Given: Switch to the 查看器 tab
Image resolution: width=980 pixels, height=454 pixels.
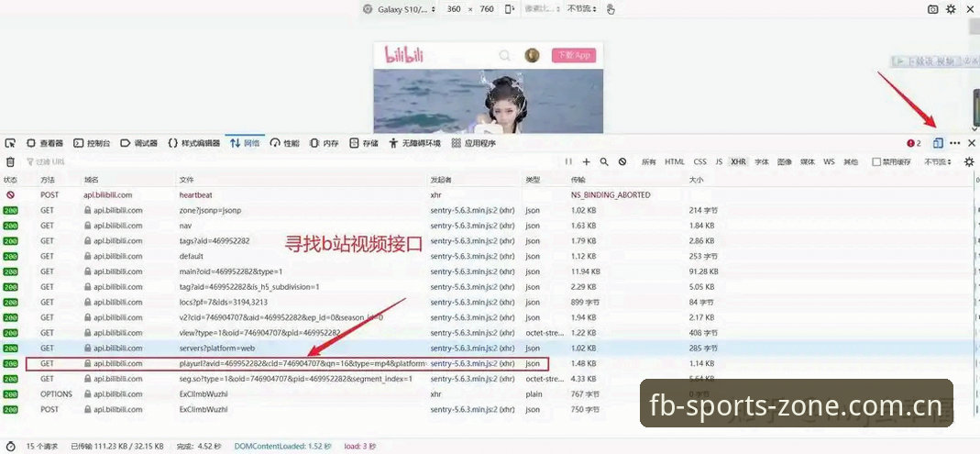Looking at the screenshot, I should [x=45, y=143].
